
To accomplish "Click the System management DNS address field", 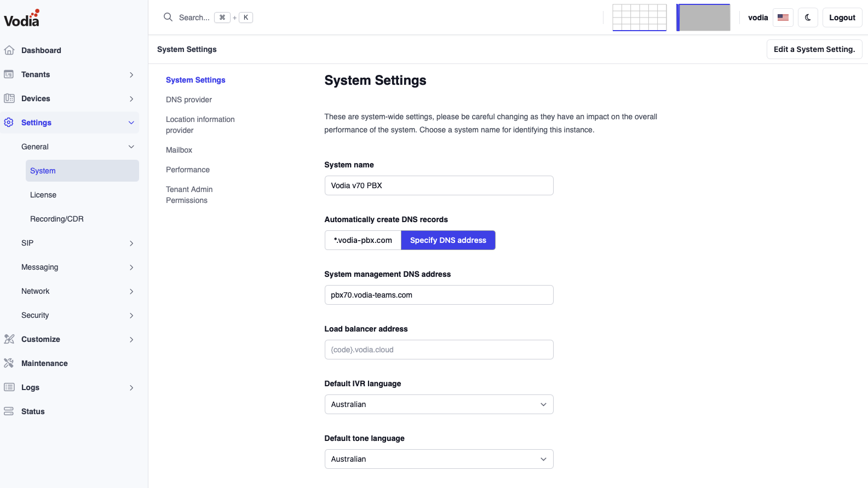I will (439, 295).
